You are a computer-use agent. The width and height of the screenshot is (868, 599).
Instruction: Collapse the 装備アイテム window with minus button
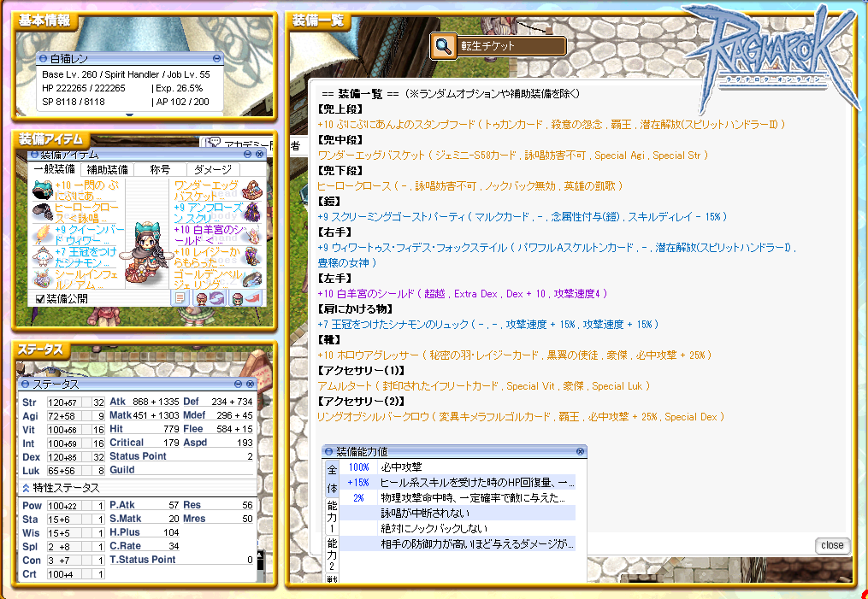pyautogui.click(x=247, y=155)
